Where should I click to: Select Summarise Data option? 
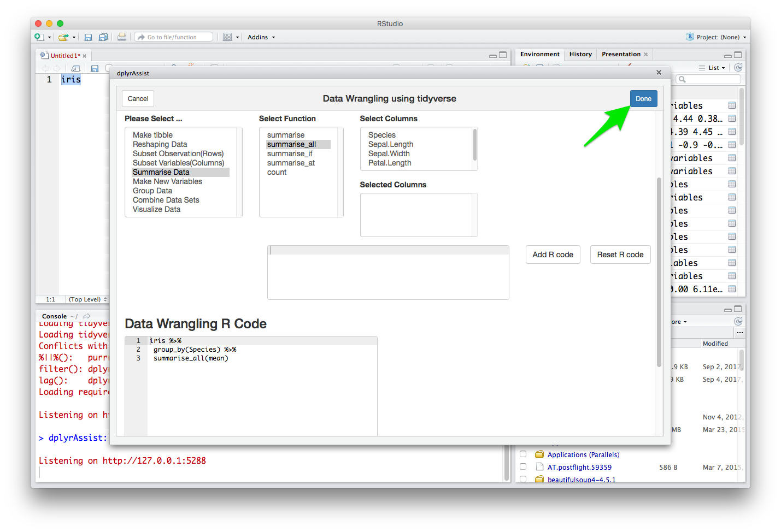(x=180, y=172)
